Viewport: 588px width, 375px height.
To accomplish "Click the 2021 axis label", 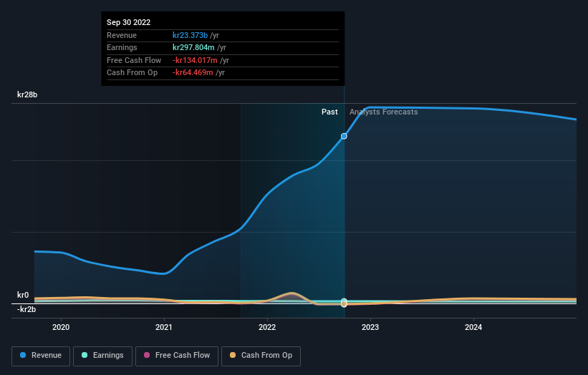I will click(x=164, y=327).
